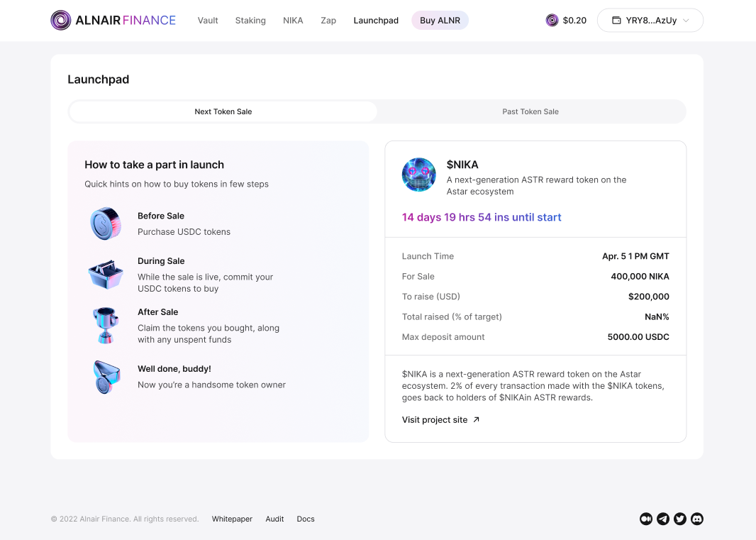This screenshot has width=756, height=540.
Task: Click the Before Sale coin icon
Action: click(x=106, y=224)
